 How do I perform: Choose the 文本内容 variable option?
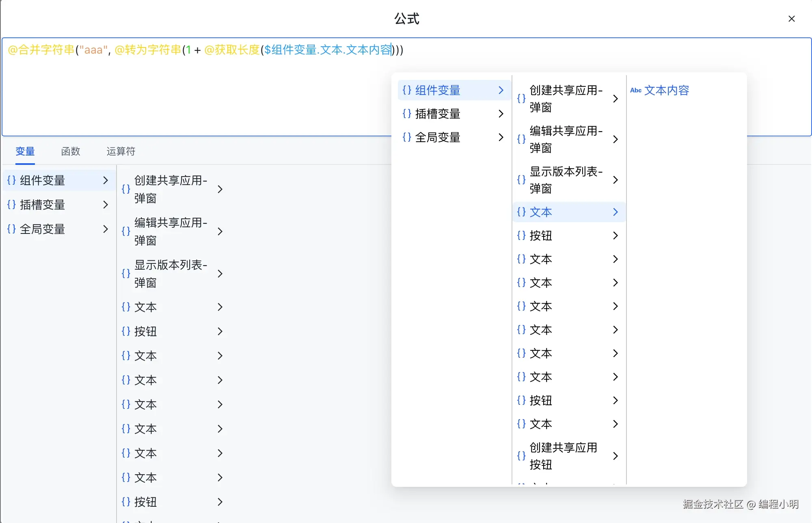pyautogui.click(x=666, y=90)
